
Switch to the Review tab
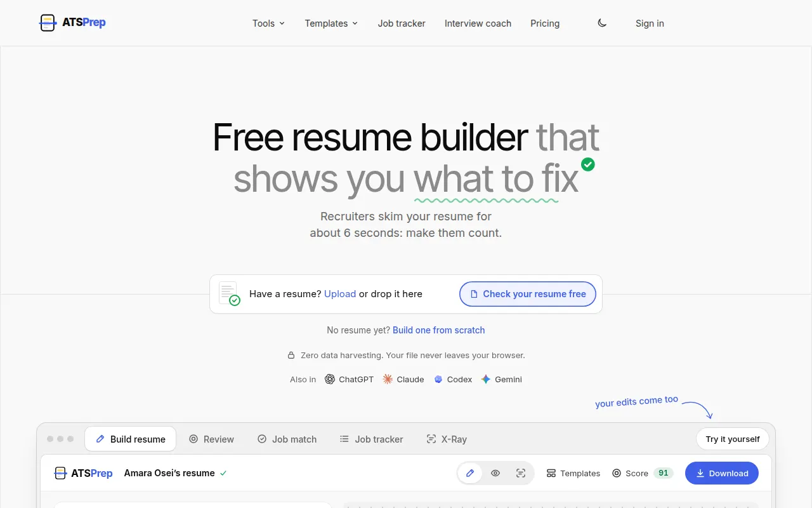coord(211,439)
